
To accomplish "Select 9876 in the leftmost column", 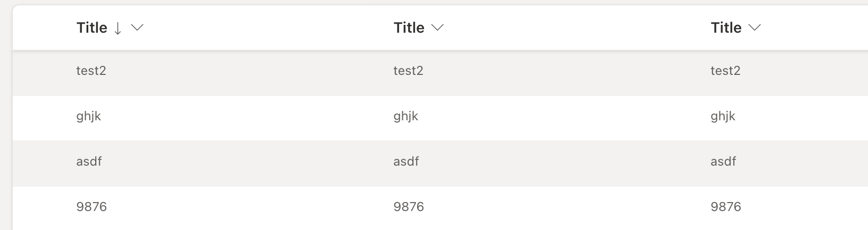I will tap(91, 207).
